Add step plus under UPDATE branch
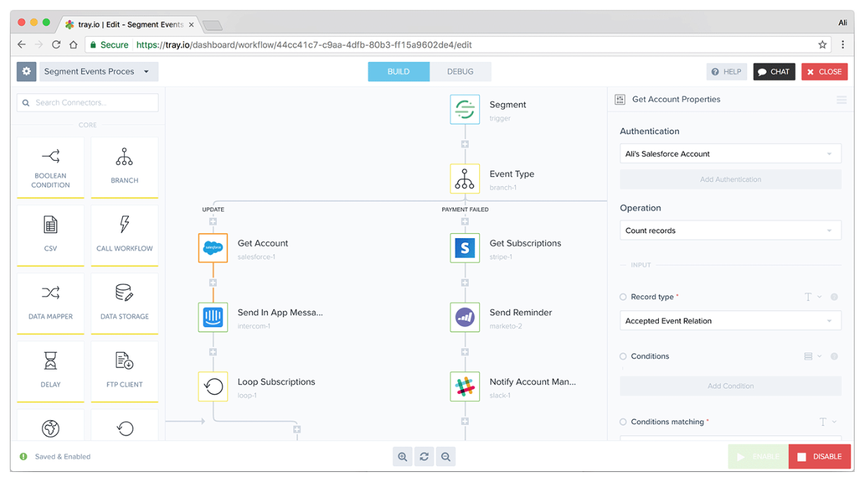Image resolution: width=868 pixels, height=479 pixels. click(213, 221)
